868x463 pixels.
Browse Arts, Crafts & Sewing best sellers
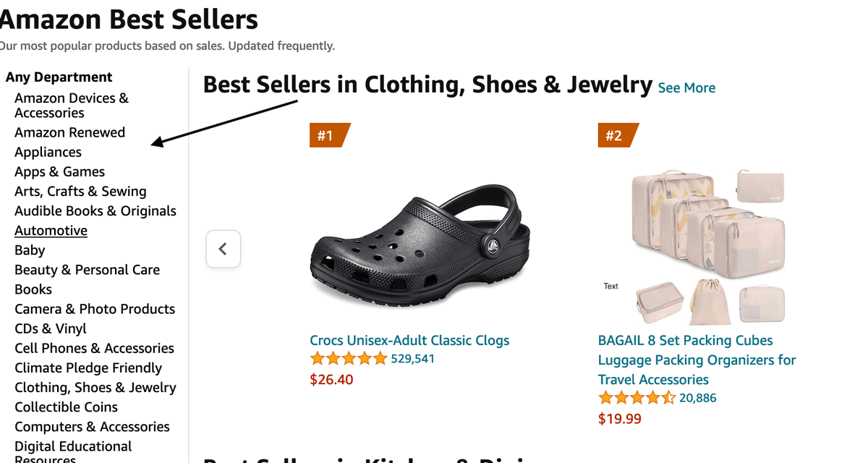coord(80,191)
